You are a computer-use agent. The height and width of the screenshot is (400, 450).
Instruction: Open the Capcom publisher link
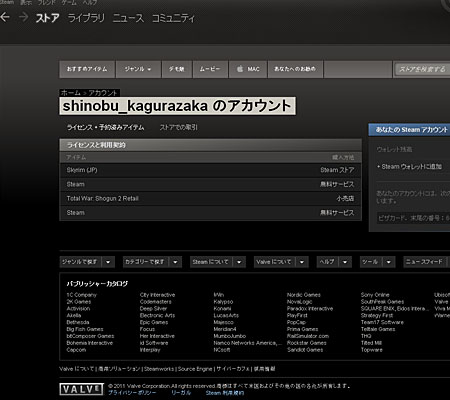click(76, 350)
